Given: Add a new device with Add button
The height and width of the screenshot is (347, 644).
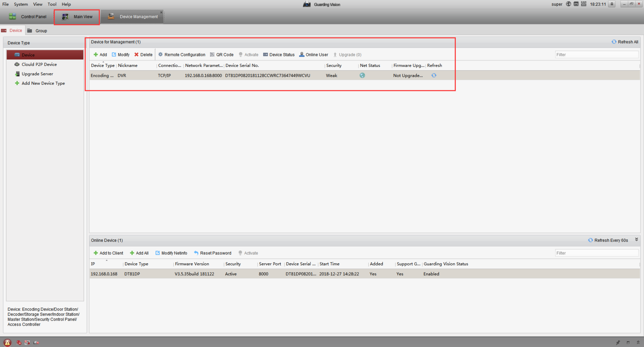Looking at the screenshot, I should pos(100,55).
